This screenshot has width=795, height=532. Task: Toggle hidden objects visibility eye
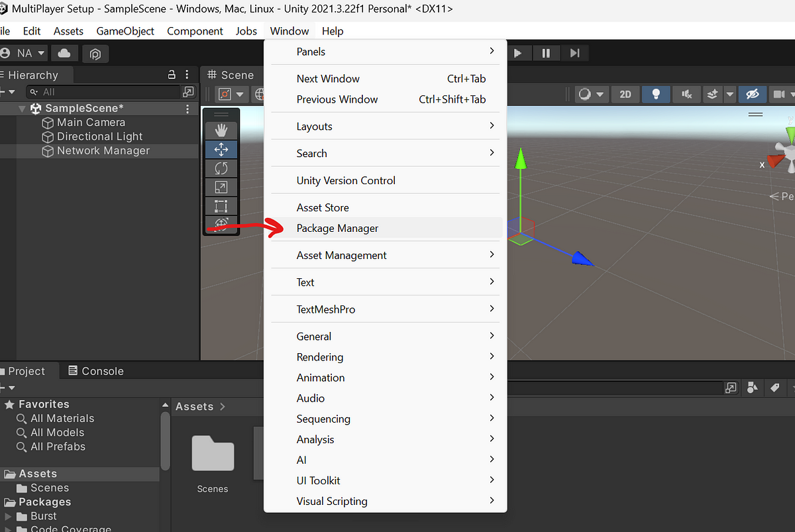752,94
